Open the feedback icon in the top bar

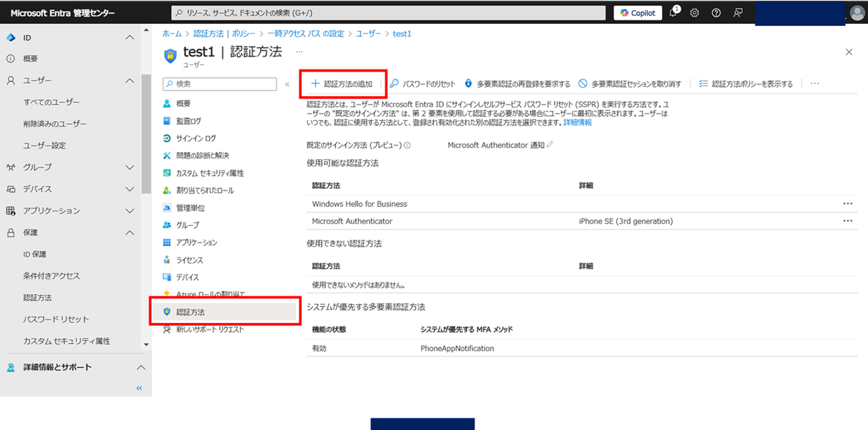click(x=738, y=13)
